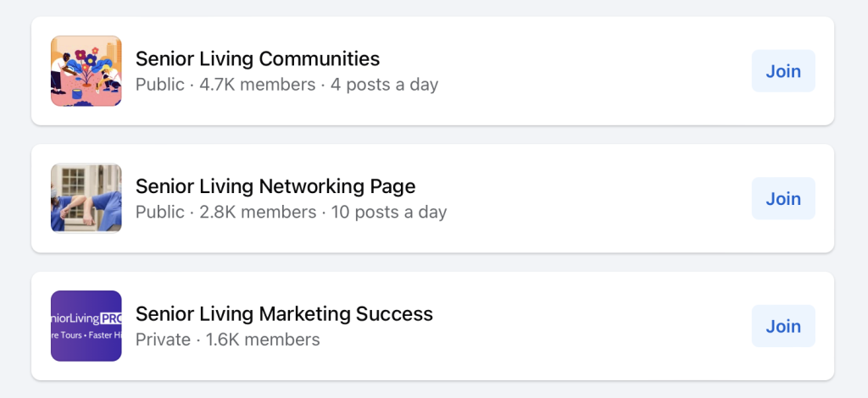The image size is (868, 398).
Task: Click the 'Public' label on Senior Living Communities
Action: (159, 85)
